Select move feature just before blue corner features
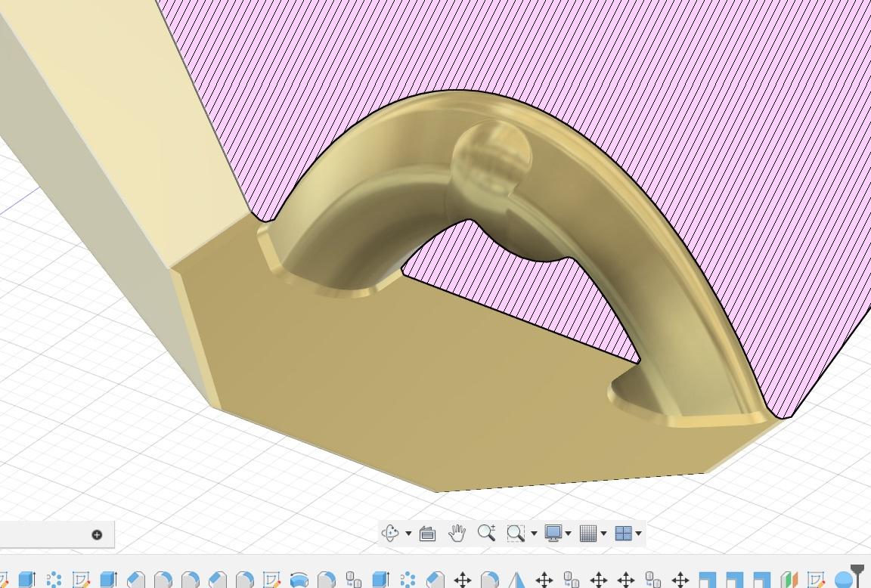The height and width of the screenshot is (588, 871). (680, 580)
